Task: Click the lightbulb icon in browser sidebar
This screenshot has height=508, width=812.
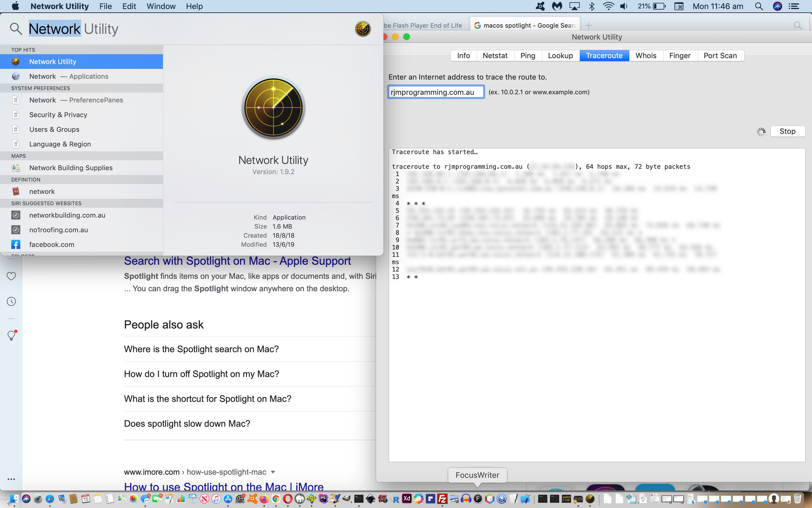Action: tap(12, 335)
